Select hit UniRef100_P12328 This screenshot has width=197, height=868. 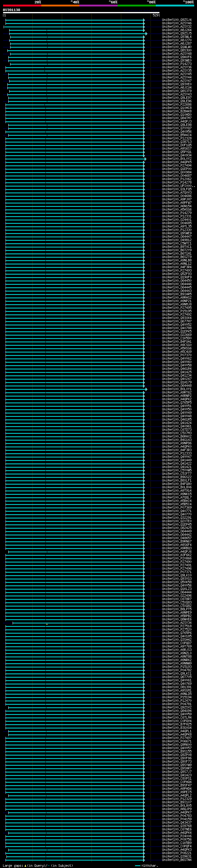(x=176, y=139)
